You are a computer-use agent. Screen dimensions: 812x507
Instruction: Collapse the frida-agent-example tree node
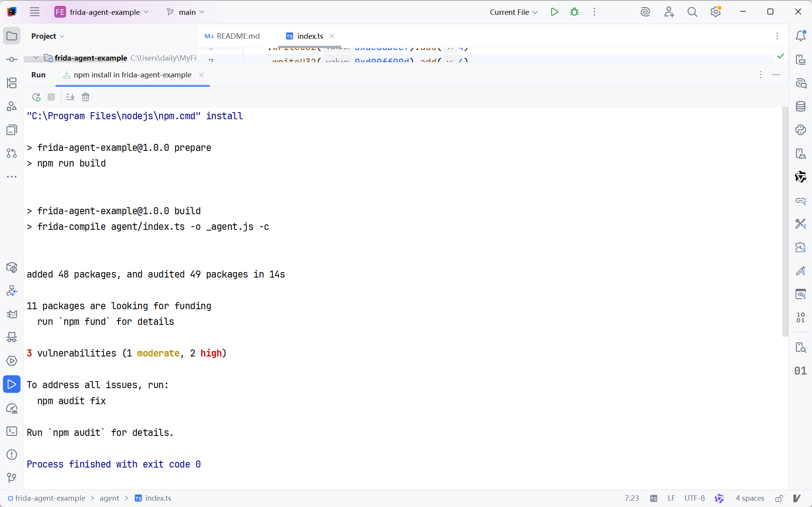(36, 58)
